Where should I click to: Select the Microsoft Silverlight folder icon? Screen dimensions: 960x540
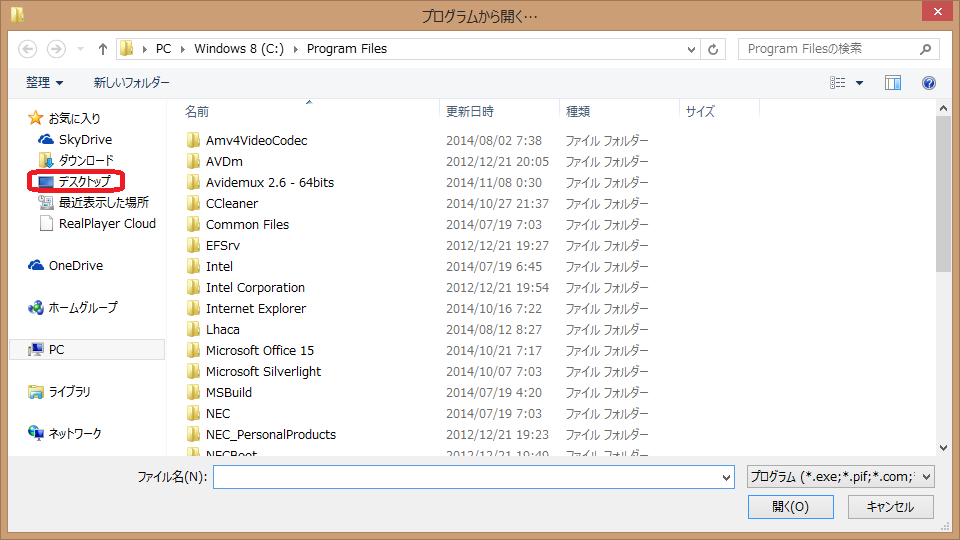[193, 372]
